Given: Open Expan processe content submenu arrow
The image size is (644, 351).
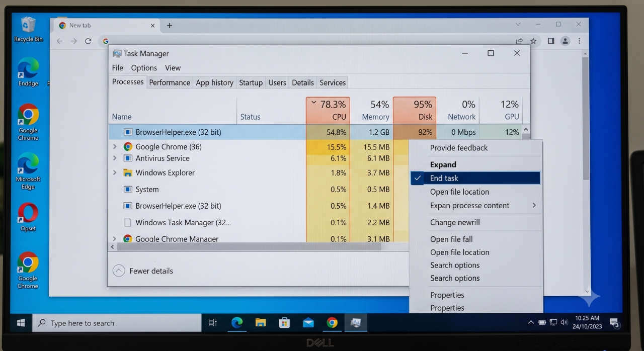Looking at the screenshot, I should pos(534,205).
